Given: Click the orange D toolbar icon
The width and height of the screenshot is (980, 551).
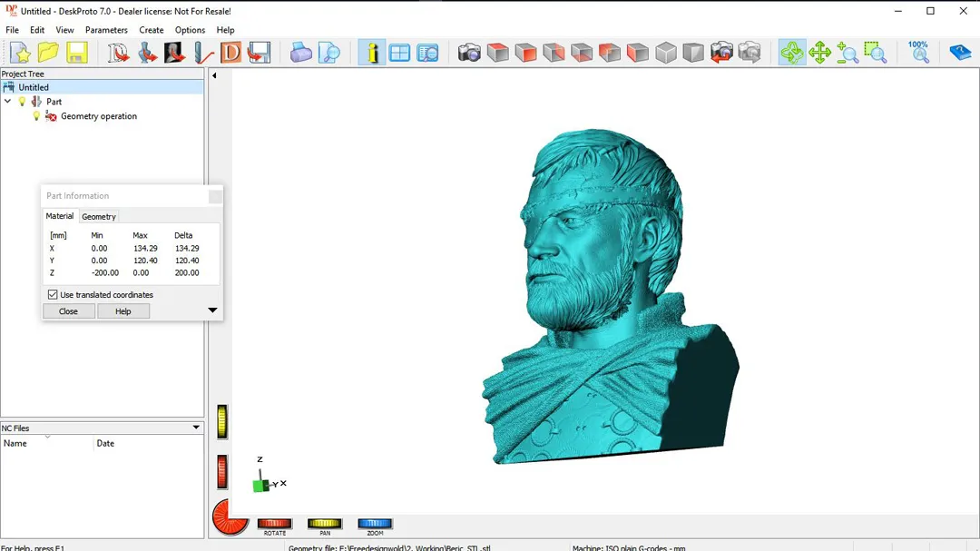Looking at the screenshot, I should coord(230,53).
